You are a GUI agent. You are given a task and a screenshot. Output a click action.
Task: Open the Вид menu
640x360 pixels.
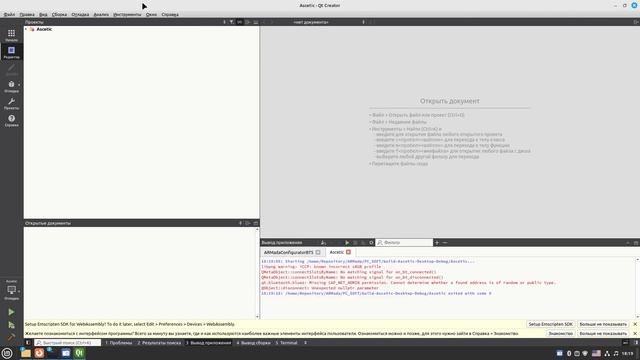click(x=43, y=14)
